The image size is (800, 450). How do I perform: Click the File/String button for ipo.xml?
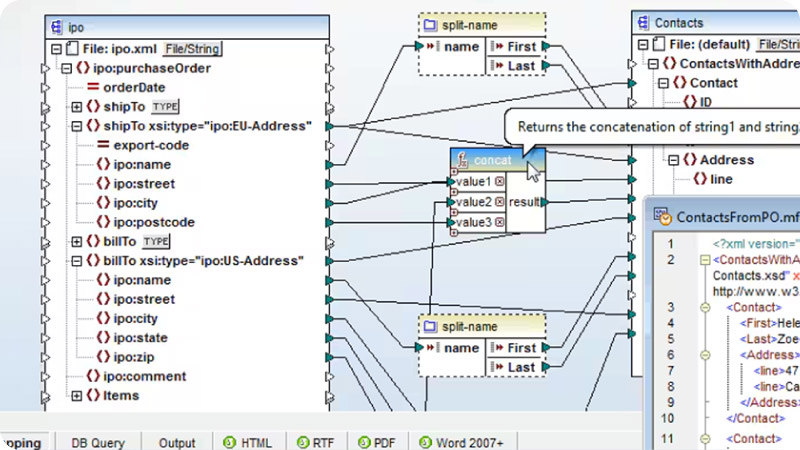coord(192,49)
